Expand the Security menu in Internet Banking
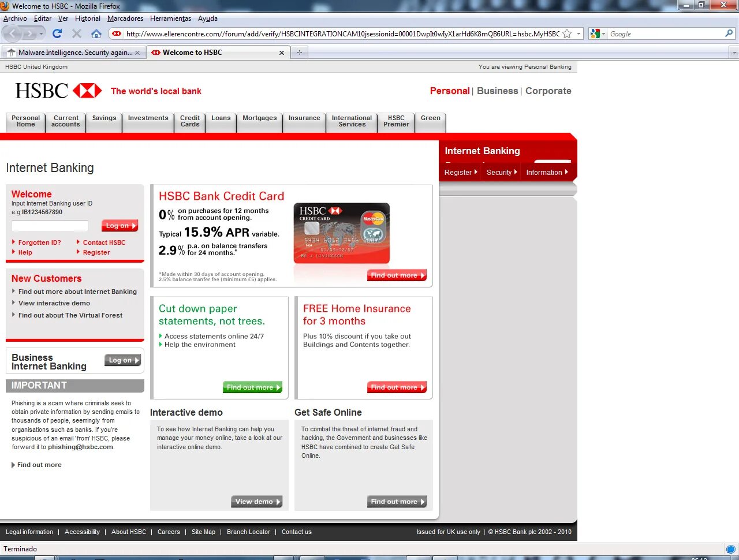Viewport: 739px width, 560px height. 502,172
